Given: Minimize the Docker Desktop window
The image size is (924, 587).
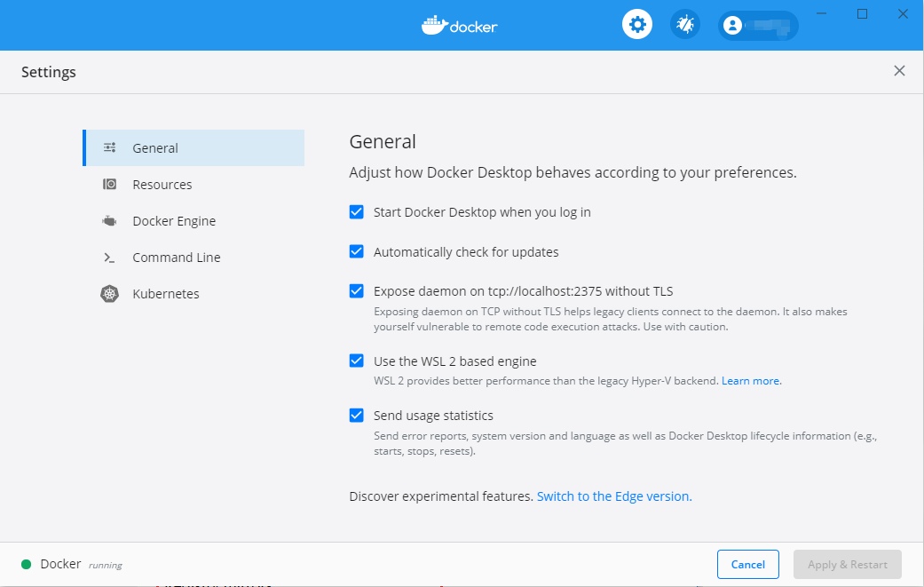Looking at the screenshot, I should [821, 13].
